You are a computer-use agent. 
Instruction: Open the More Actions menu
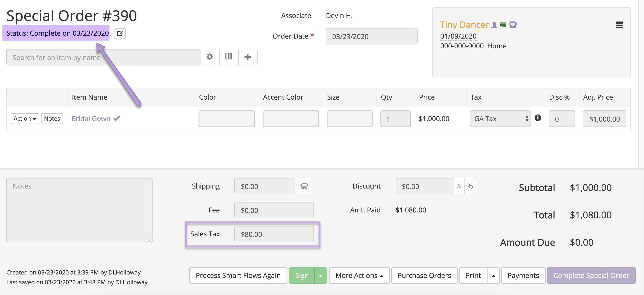tap(359, 275)
